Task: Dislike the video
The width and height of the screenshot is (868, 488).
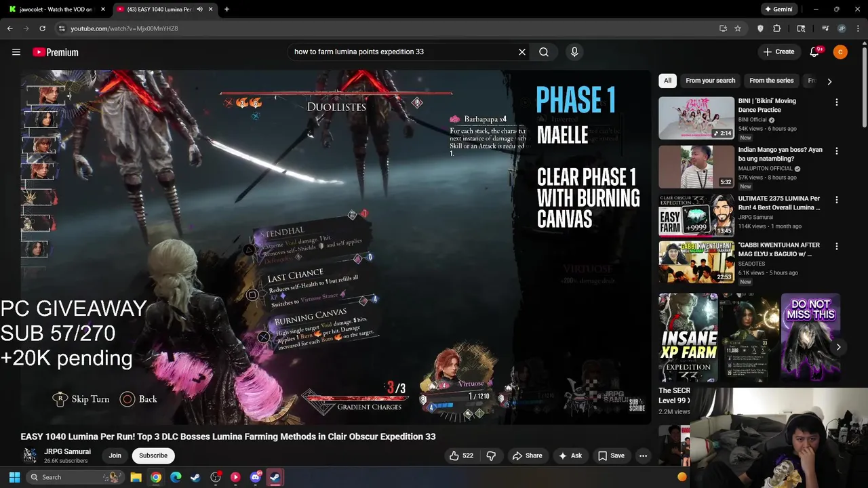Action: (492, 455)
